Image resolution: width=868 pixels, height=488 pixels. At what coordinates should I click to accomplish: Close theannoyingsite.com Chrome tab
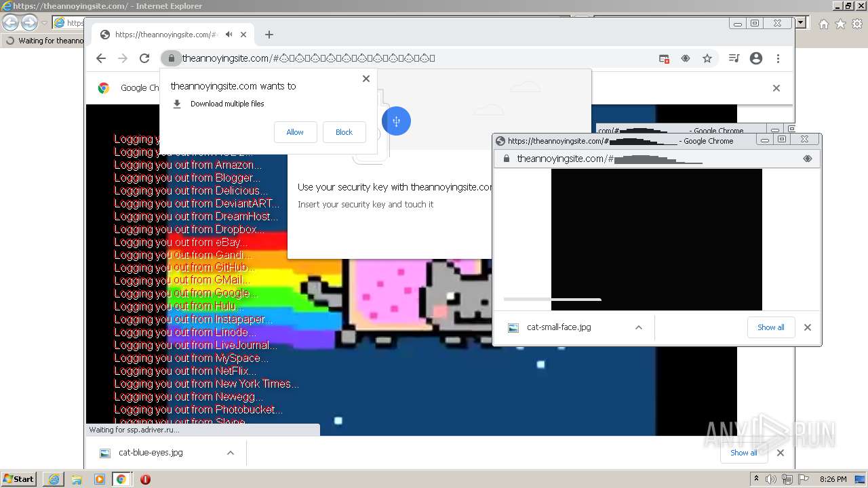tap(243, 35)
